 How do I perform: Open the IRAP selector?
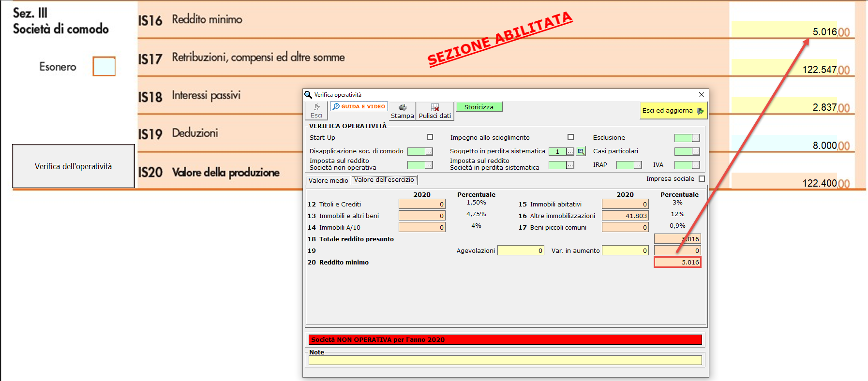point(638,165)
